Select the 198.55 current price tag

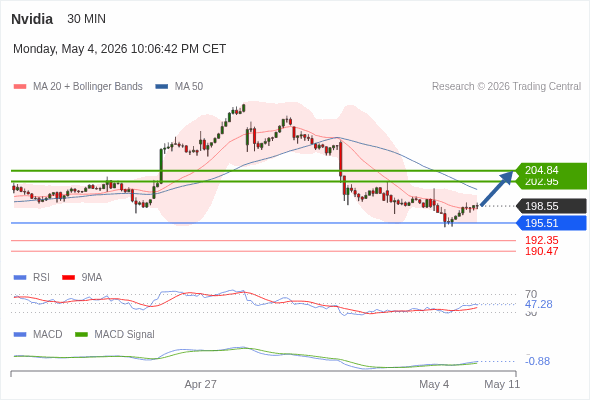coord(551,206)
